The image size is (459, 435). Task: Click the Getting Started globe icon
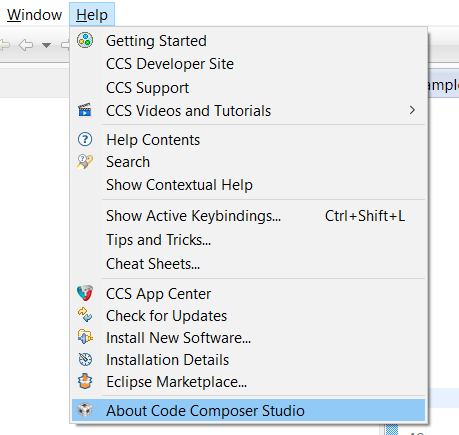[85, 41]
